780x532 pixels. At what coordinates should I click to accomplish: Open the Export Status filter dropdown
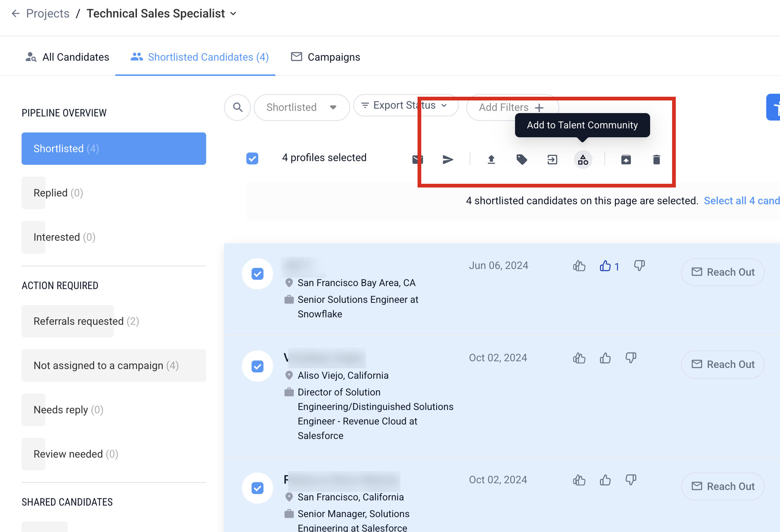tap(406, 105)
